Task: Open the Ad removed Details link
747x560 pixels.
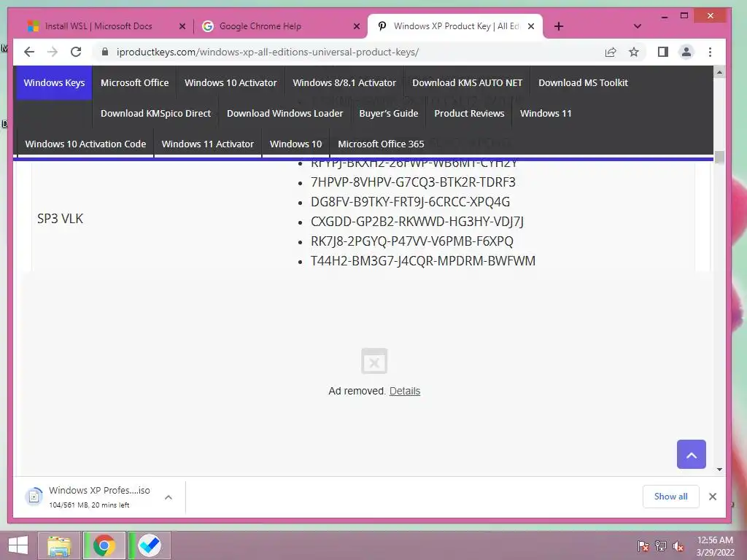Action: tap(405, 391)
